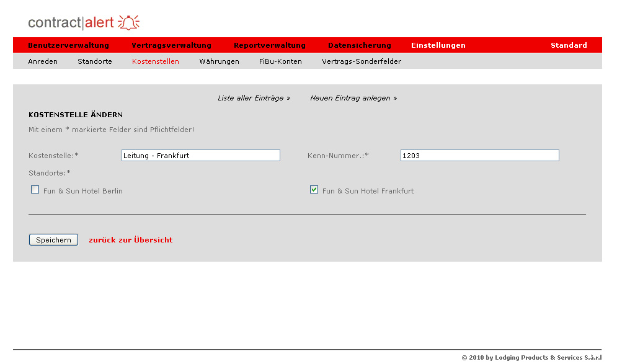Image resolution: width=617 pixels, height=364 pixels.
Task: Click the Standard link in top bar
Action: click(568, 45)
